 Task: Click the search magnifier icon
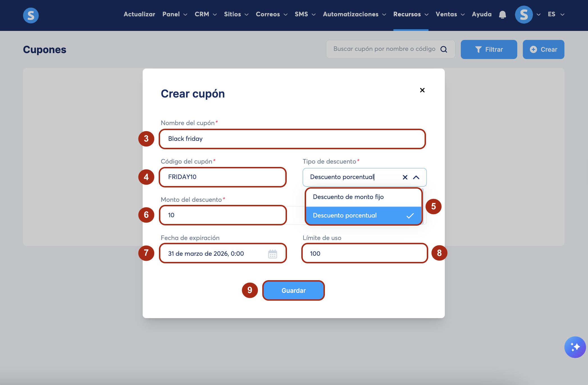(x=444, y=49)
